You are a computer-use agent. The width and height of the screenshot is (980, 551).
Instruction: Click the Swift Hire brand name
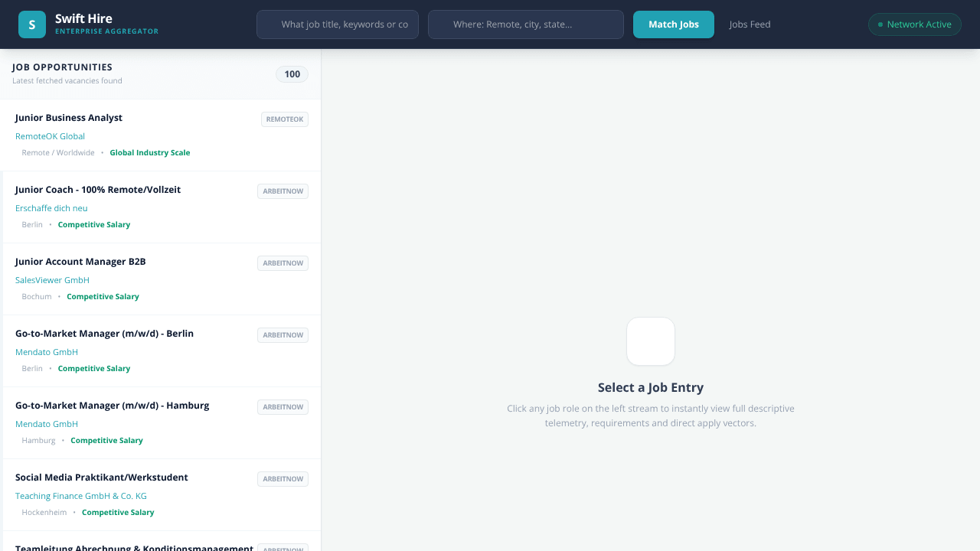(83, 18)
